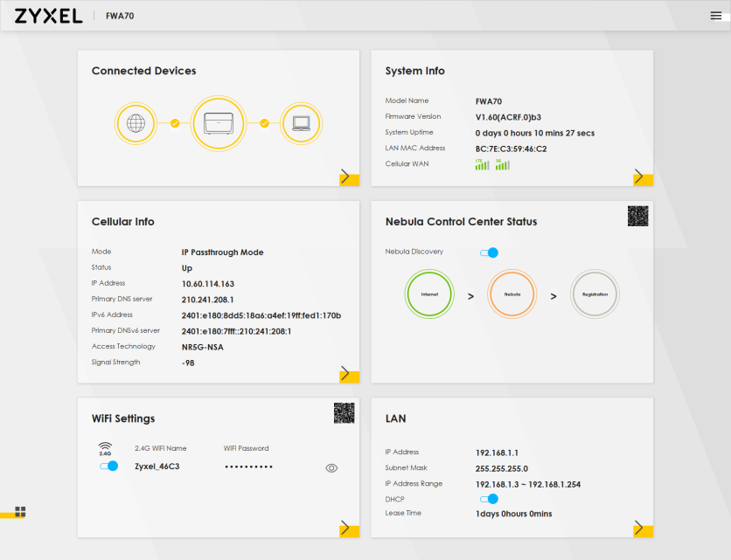Open the widget grid icon on left edge
Viewport: 731px width, 560px height.
(x=20, y=512)
